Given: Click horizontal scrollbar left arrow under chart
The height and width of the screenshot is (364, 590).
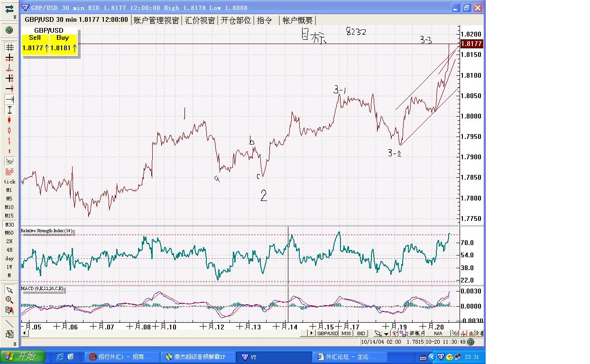Looking at the screenshot, I should pyautogui.click(x=24, y=333).
